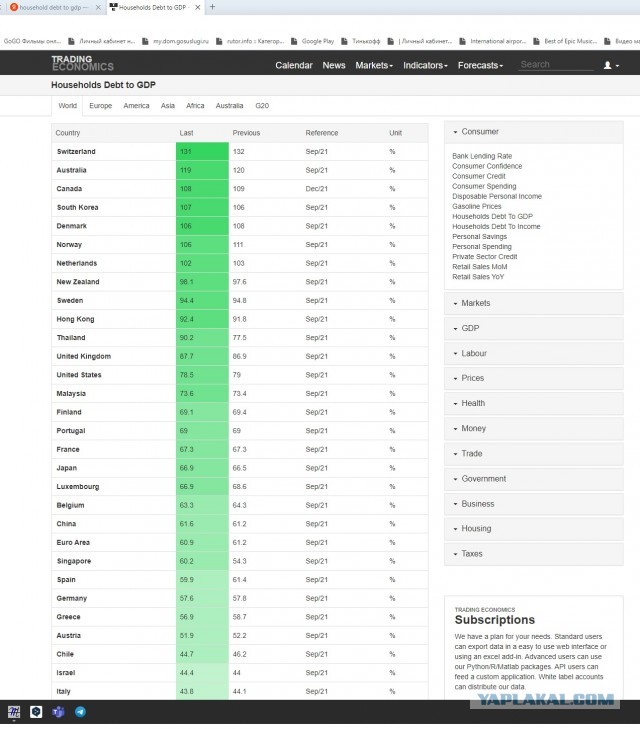Open the Google Play bookmark
The image size is (640, 729).
point(312,41)
